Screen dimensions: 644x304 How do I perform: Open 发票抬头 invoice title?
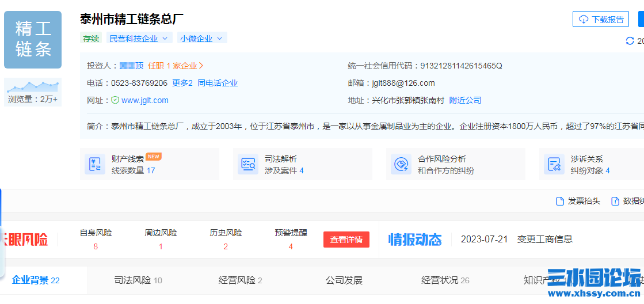pyautogui.click(x=584, y=202)
